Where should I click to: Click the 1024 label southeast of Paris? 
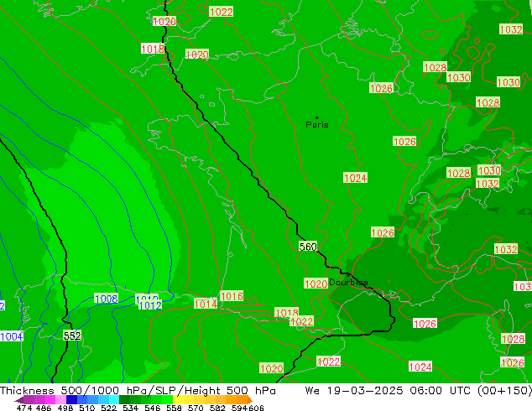point(355,178)
